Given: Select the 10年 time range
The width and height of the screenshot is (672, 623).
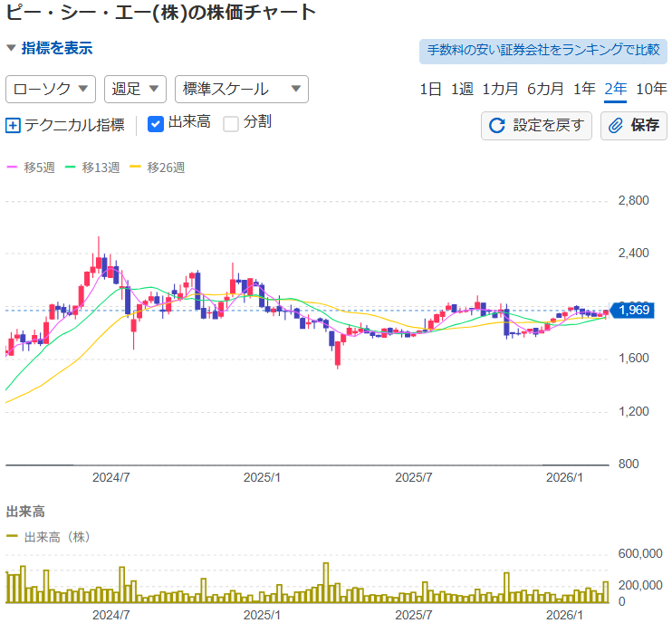Looking at the screenshot, I should click(x=651, y=89).
